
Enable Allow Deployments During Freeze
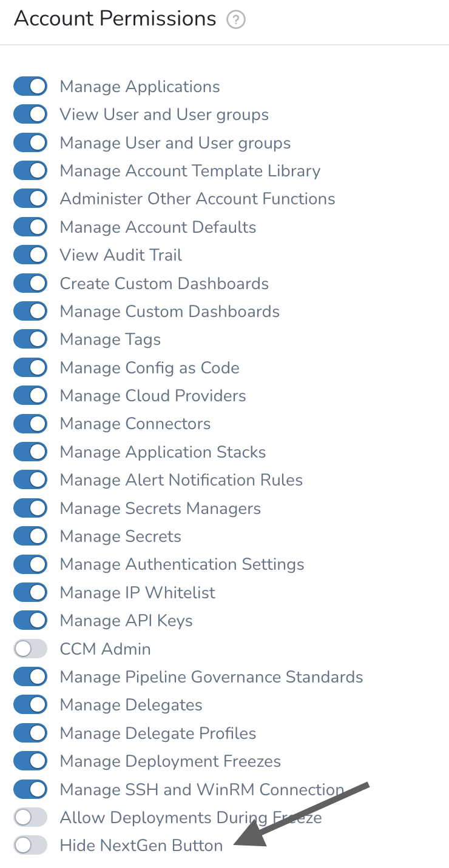coord(30,817)
